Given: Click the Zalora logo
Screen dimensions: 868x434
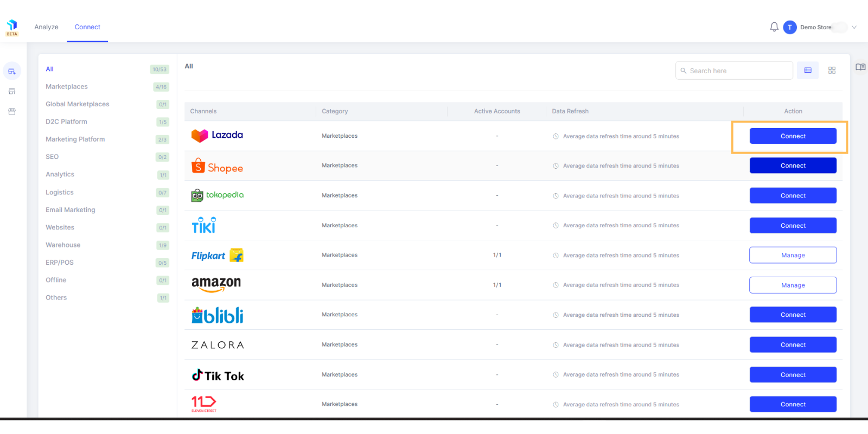Looking at the screenshot, I should pos(218,345).
